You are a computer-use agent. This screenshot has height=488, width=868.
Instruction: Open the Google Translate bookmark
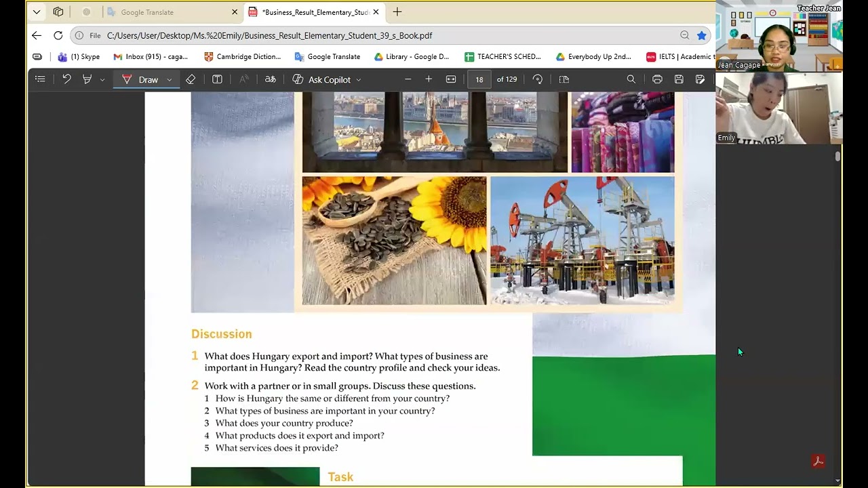tap(328, 57)
